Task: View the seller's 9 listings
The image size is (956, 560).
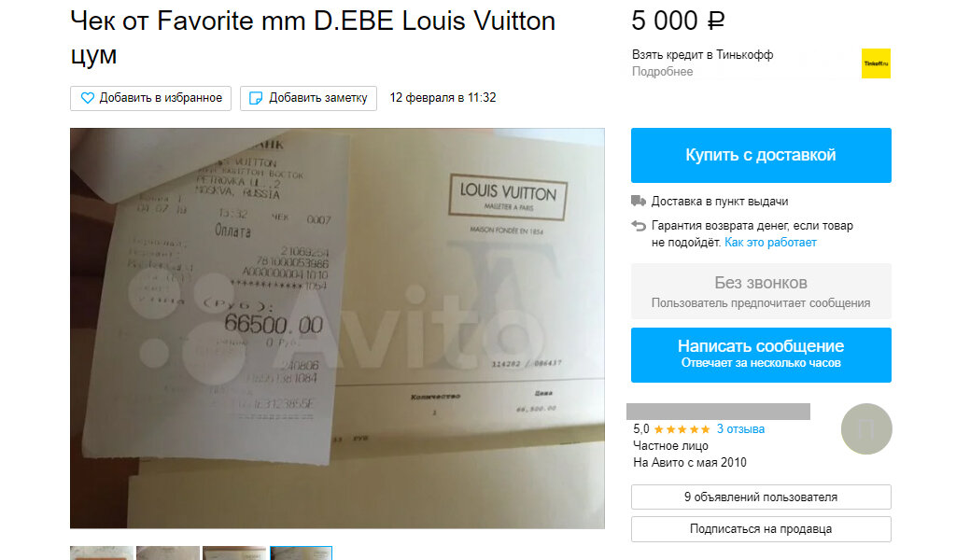Action: coord(761,497)
